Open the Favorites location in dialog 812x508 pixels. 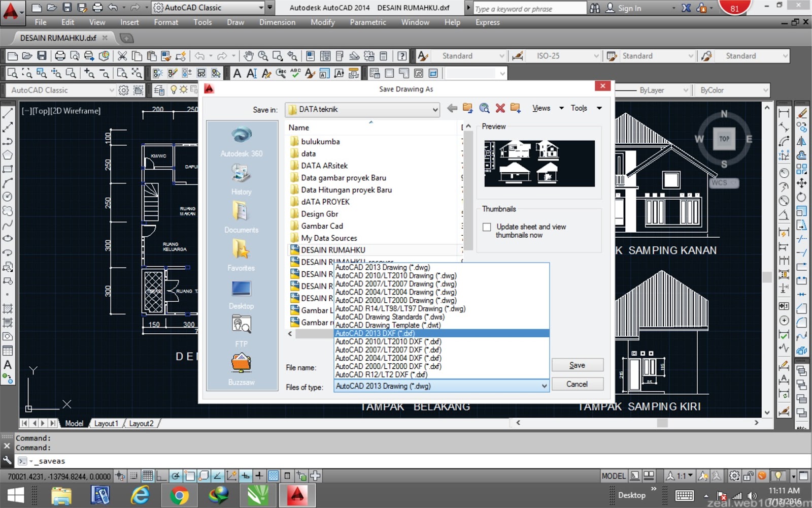click(242, 256)
